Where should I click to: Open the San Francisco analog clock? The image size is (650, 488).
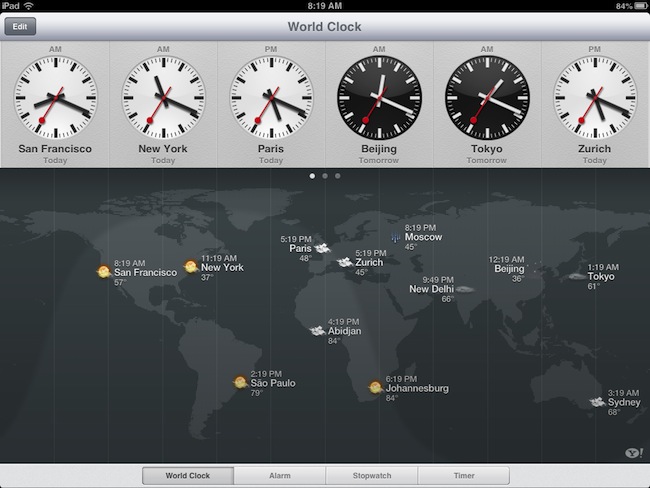[55, 98]
